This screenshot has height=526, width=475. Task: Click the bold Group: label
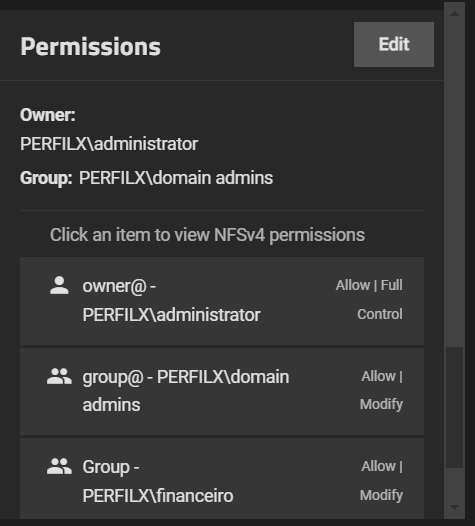46,178
